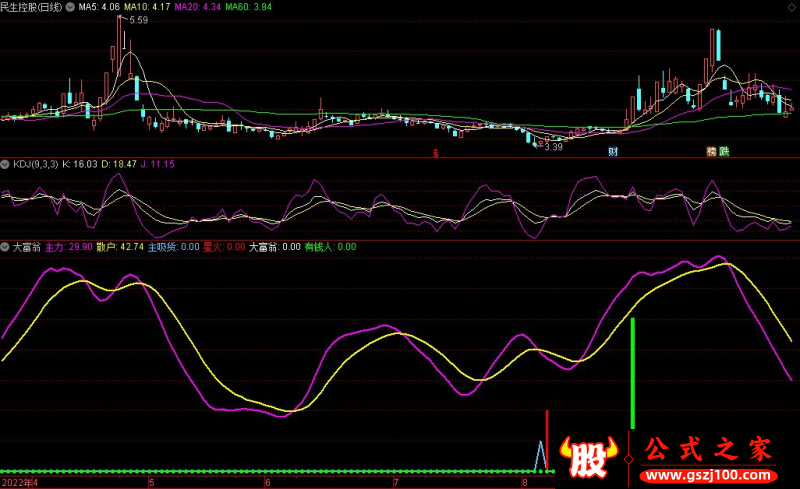The height and width of the screenshot is (489, 800).
Task: Click the orange '精' event marker
Action: (x=711, y=152)
